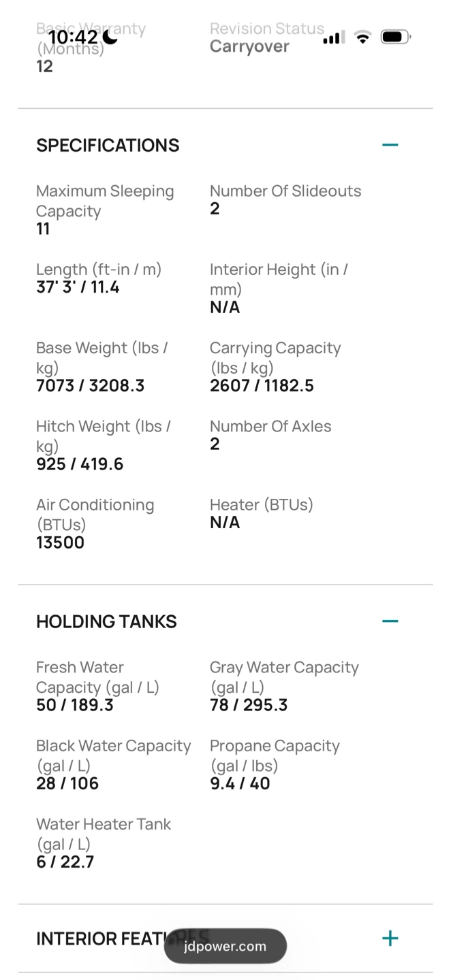Image resolution: width=451 pixels, height=980 pixels.
Task: Expand Interior Features plus icon
Action: [x=390, y=938]
